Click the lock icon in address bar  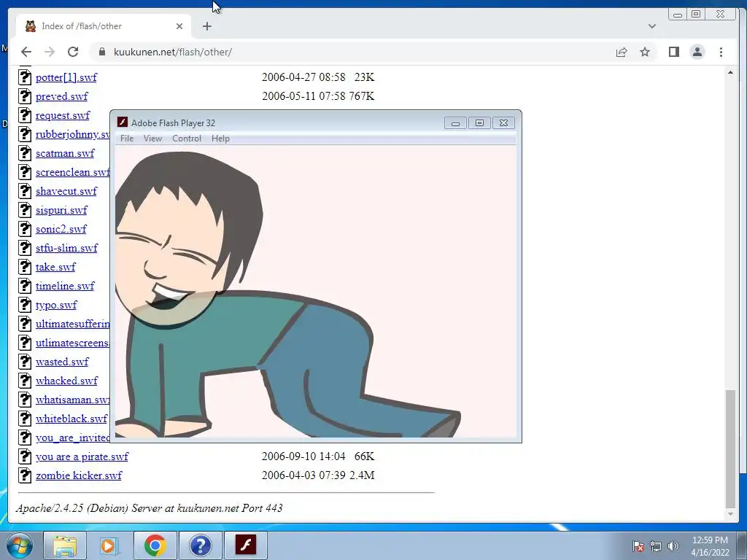102,52
